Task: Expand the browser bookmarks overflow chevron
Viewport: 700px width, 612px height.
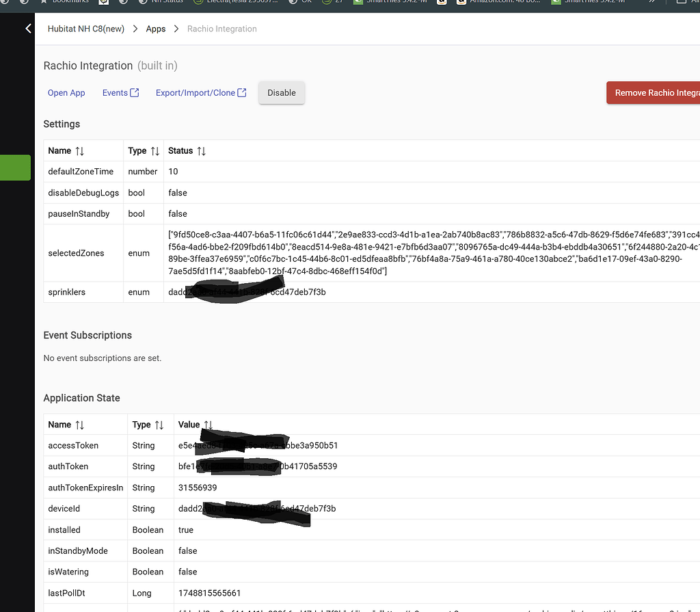Action: [x=651, y=1]
